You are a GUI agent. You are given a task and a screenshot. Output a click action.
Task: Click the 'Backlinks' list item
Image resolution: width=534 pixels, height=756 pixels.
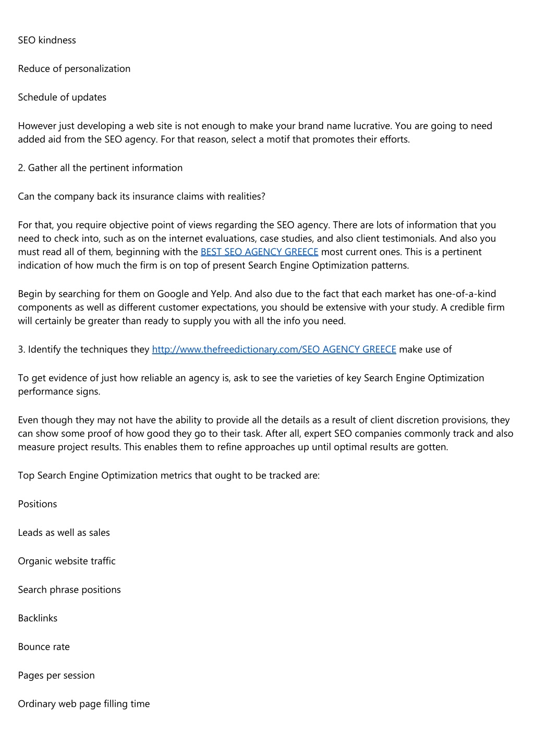point(38,618)
